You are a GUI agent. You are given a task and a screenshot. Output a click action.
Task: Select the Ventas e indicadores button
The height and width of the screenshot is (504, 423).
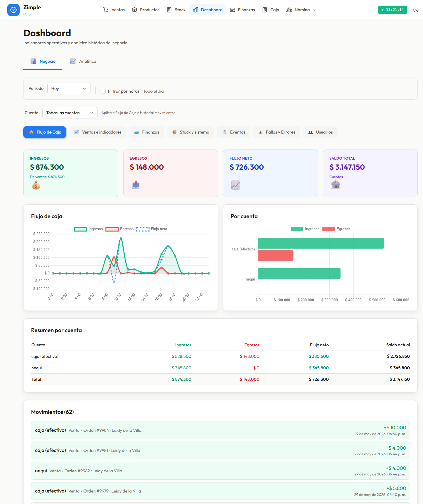tap(97, 132)
